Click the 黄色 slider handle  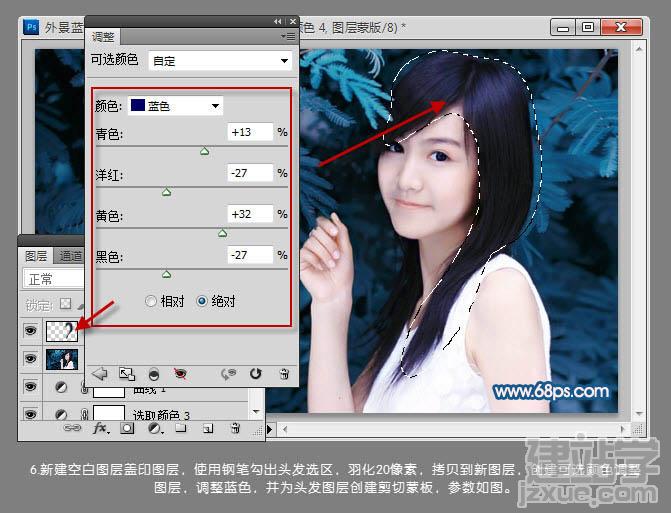click(x=223, y=233)
